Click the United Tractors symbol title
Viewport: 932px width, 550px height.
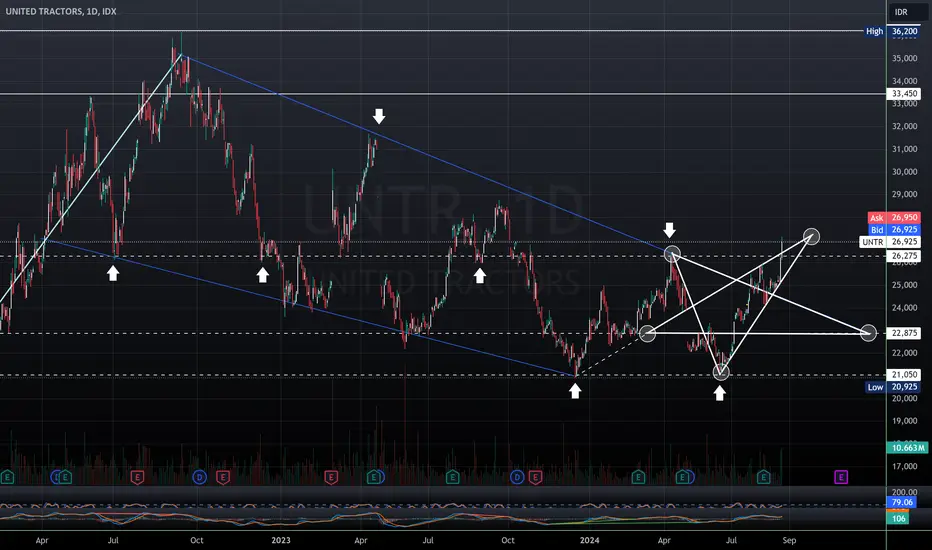[61, 11]
